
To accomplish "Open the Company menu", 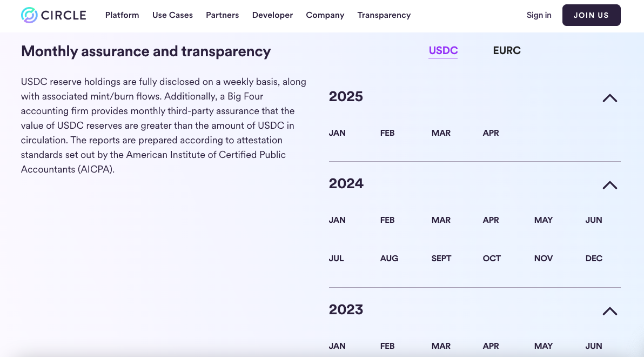I will (x=325, y=15).
